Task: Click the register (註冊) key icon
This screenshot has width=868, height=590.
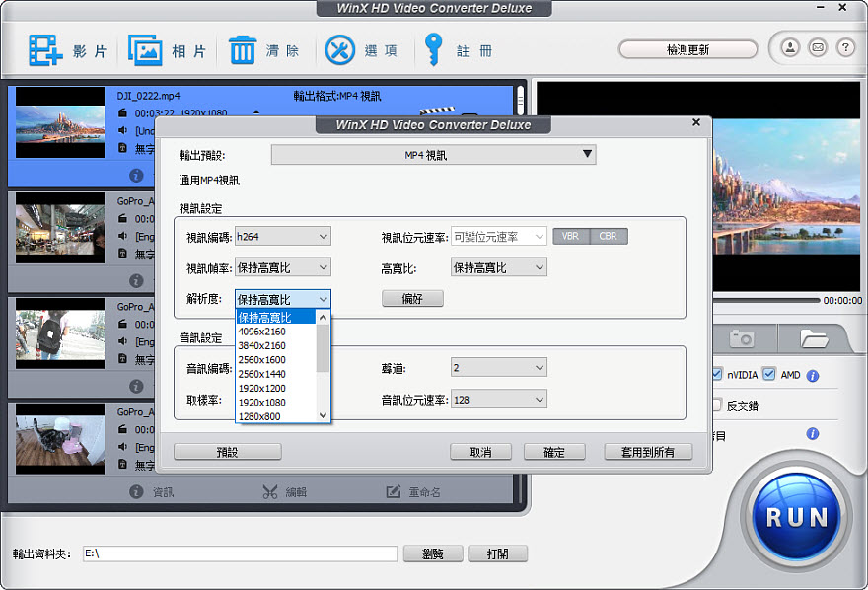Action: (433, 49)
